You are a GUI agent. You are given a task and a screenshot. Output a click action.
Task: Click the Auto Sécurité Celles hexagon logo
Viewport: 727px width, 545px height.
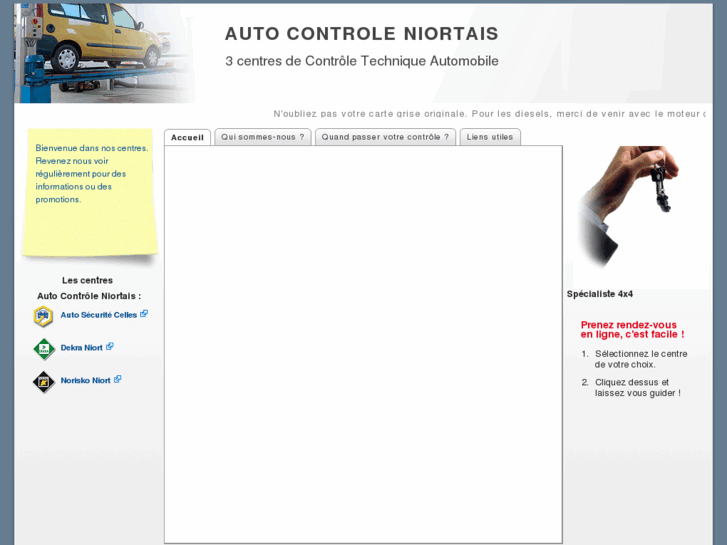44,316
